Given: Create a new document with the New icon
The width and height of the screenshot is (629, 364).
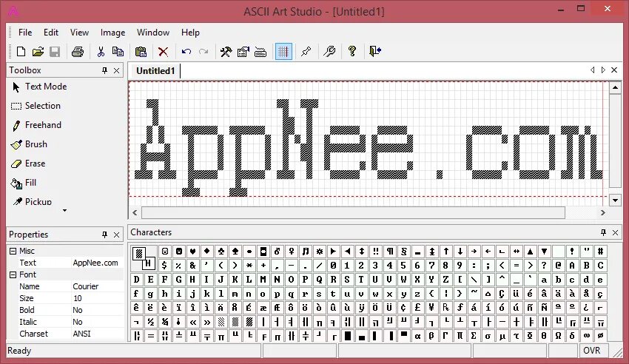Looking at the screenshot, I should tap(21, 51).
